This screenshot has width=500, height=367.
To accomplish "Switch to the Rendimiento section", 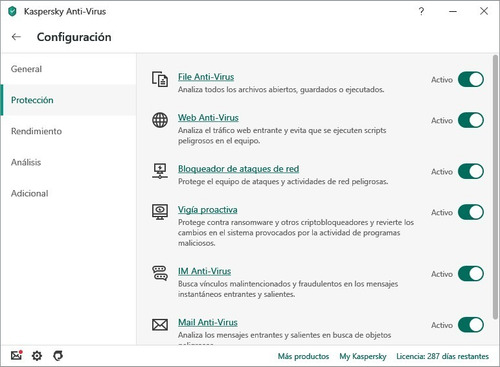I will 68,131.
